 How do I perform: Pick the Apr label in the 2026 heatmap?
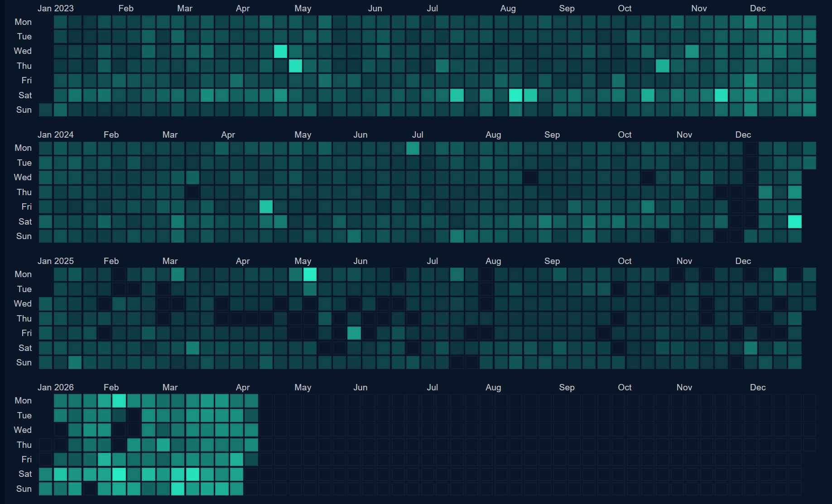click(x=243, y=387)
